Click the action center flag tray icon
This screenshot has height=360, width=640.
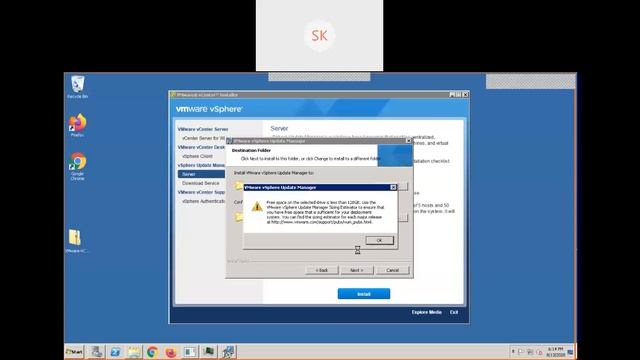point(521,352)
